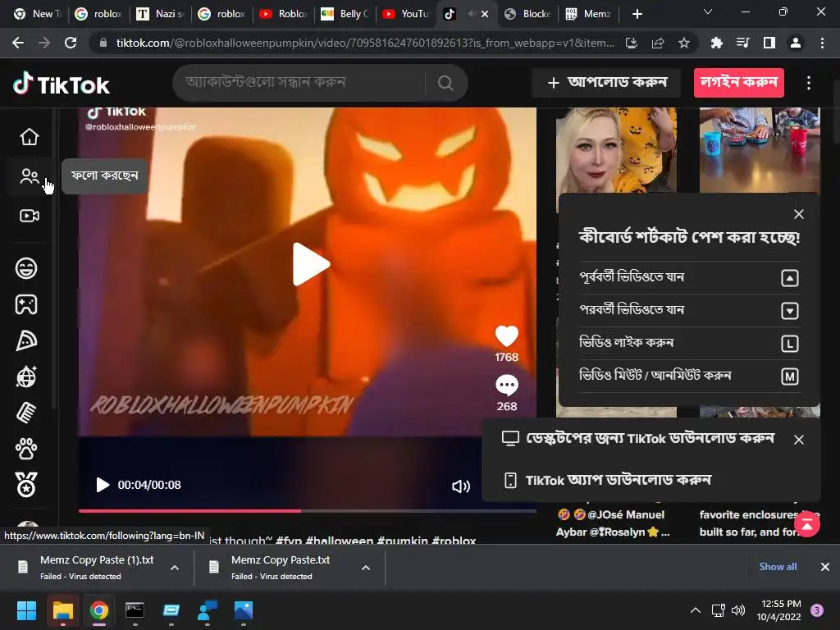
Task: Click the #halloween hashtag link
Action: (x=339, y=540)
